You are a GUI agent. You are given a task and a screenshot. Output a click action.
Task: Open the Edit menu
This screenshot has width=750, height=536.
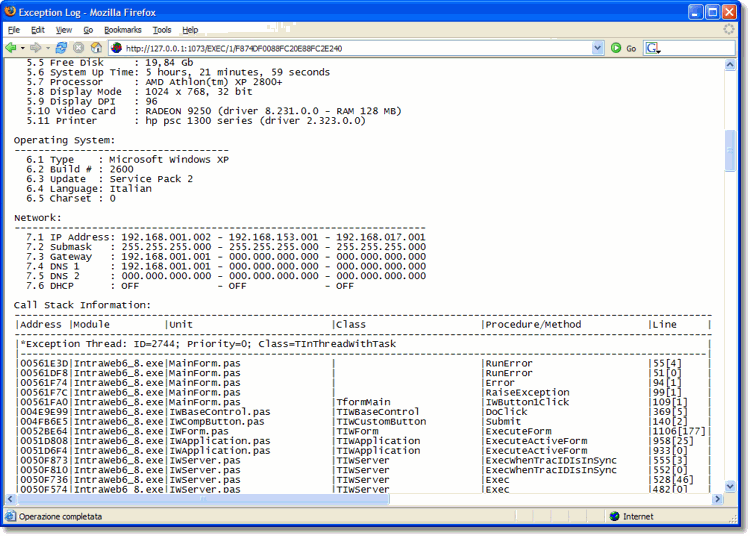(38, 30)
